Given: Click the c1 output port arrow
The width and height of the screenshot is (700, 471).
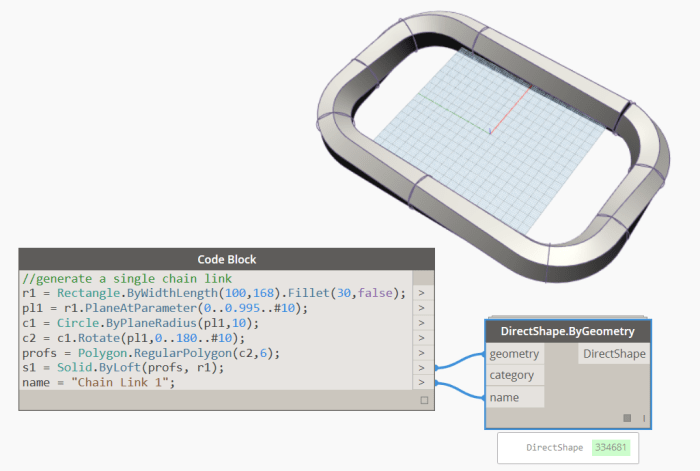Looking at the screenshot, I should point(422,323).
